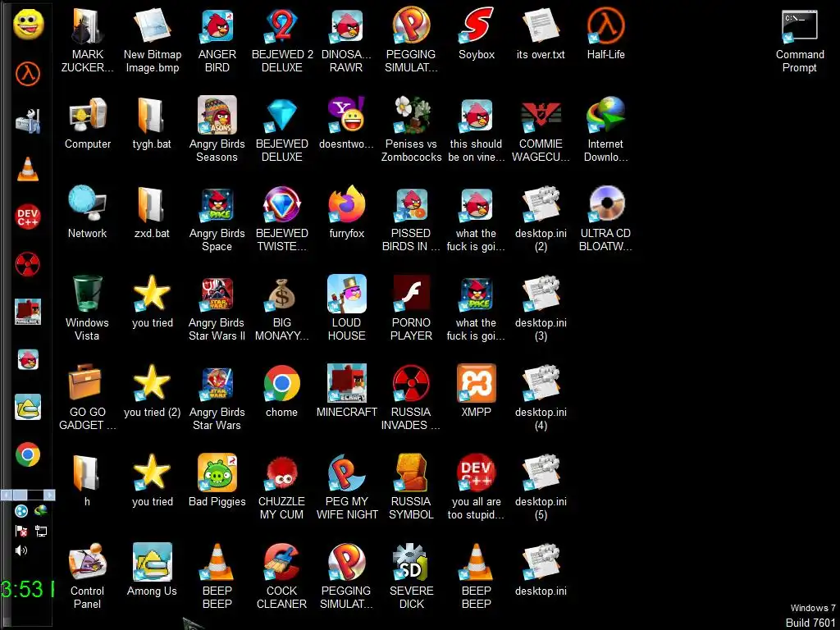The width and height of the screenshot is (840, 630).
Task: Select the you tried (2) star shortcut
Action: pyautogui.click(x=152, y=391)
